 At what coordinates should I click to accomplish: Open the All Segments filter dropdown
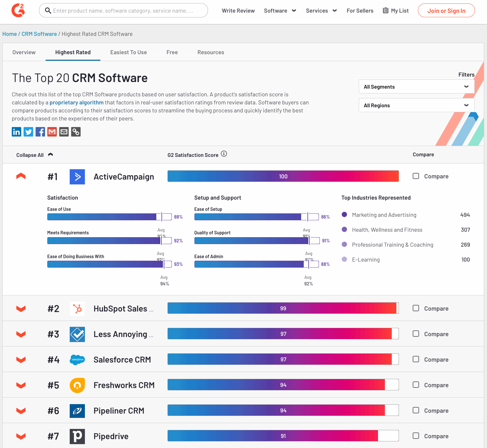(416, 86)
